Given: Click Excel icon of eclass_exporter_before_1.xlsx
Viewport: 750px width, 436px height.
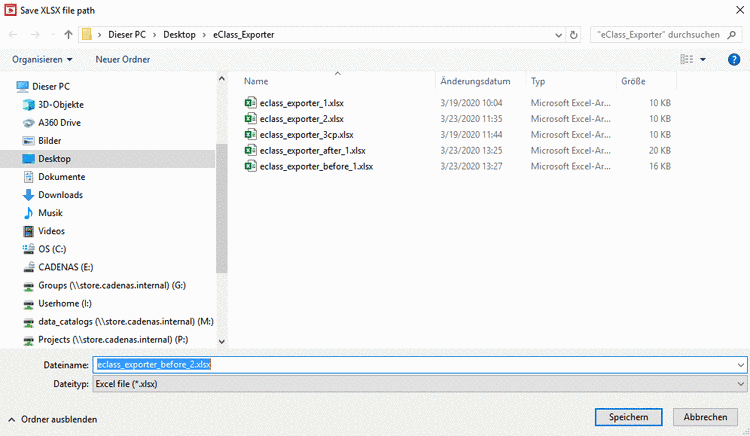Looking at the screenshot, I should [250, 166].
